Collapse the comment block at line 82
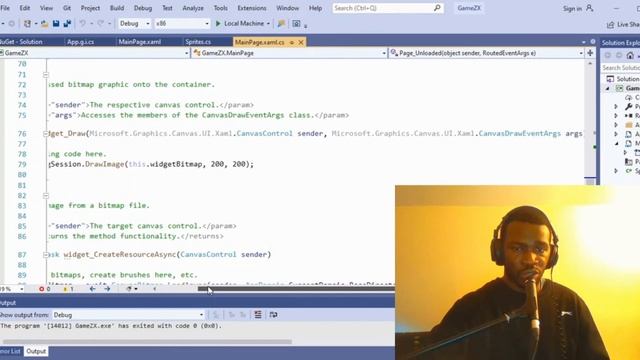The height and width of the screenshot is (360, 640). click(46, 196)
